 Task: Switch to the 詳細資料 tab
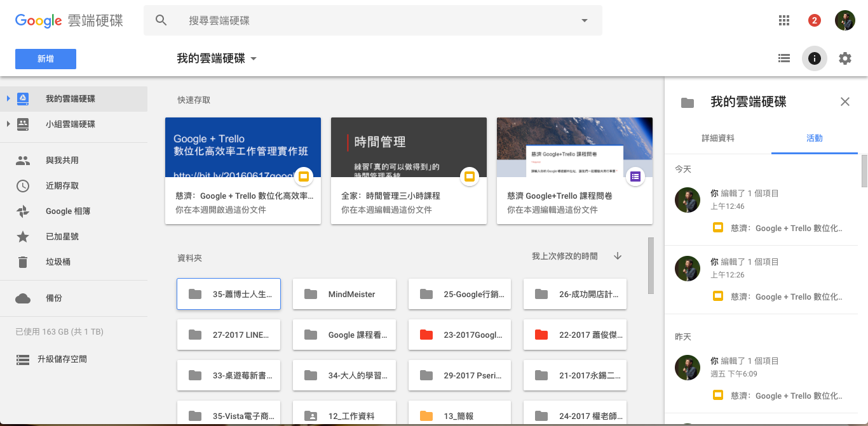point(718,138)
